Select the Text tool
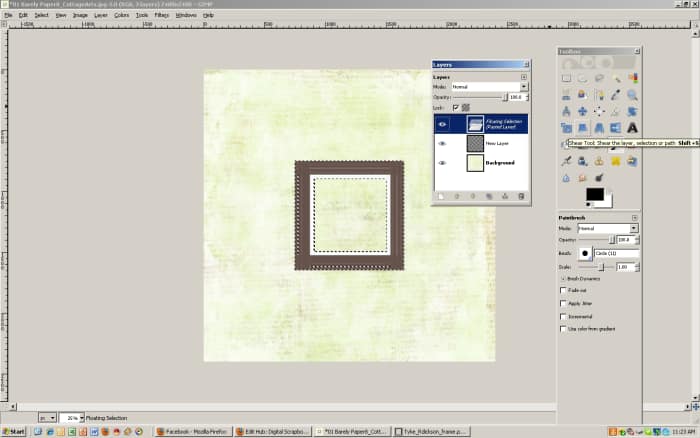 632,128
